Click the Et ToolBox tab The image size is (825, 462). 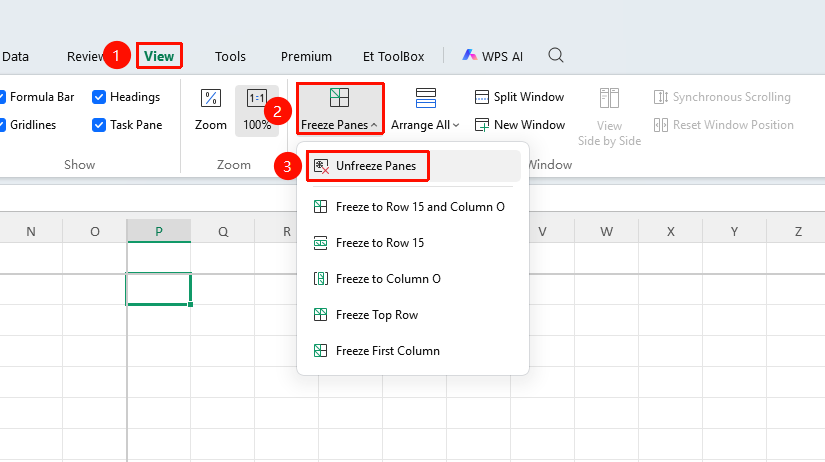coord(394,56)
